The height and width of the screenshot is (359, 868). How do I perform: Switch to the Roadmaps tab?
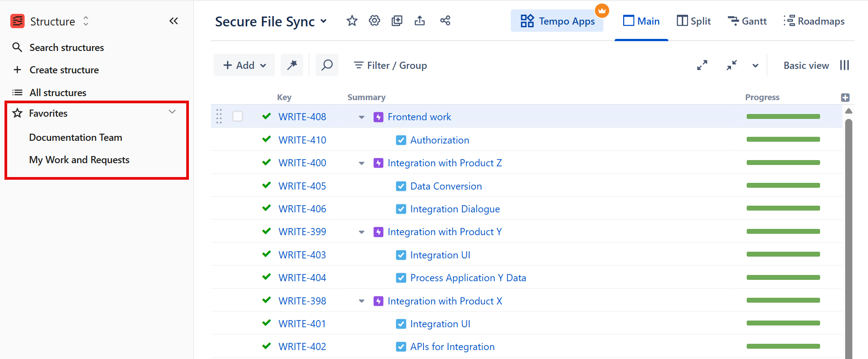point(814,21)
